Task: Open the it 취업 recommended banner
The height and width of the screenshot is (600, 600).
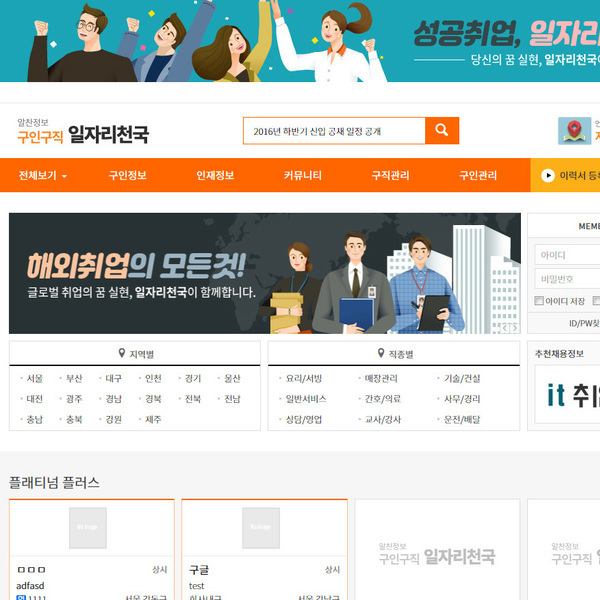Action: pyautogui.click(x=567, y=394)
